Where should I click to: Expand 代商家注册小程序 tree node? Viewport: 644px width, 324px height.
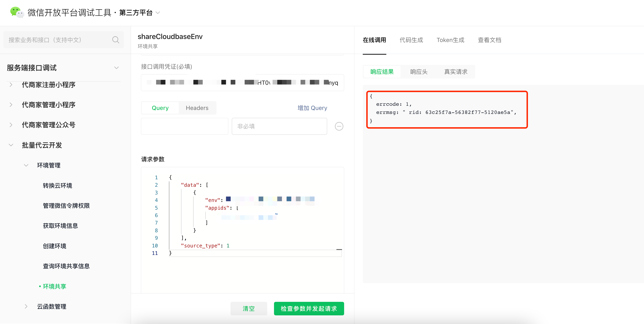[x=11, y=85]
